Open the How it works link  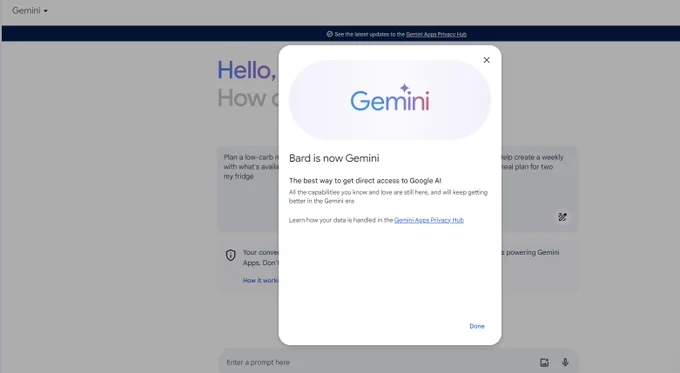pyautogui.click(x=260, y=281)
